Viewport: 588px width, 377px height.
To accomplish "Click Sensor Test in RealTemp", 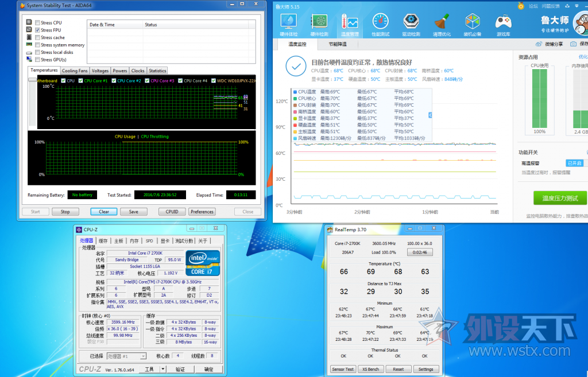I will [x=343, y=369].
